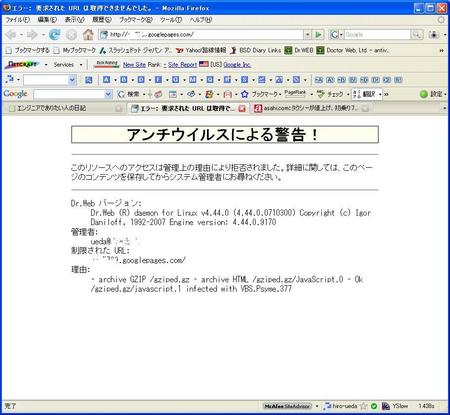450x415 pixels.
Task: Open the 履歴 menu
Action: point(102,20)
